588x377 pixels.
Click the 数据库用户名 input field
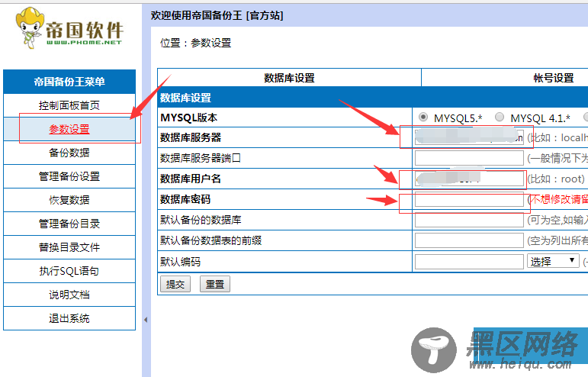469,179
